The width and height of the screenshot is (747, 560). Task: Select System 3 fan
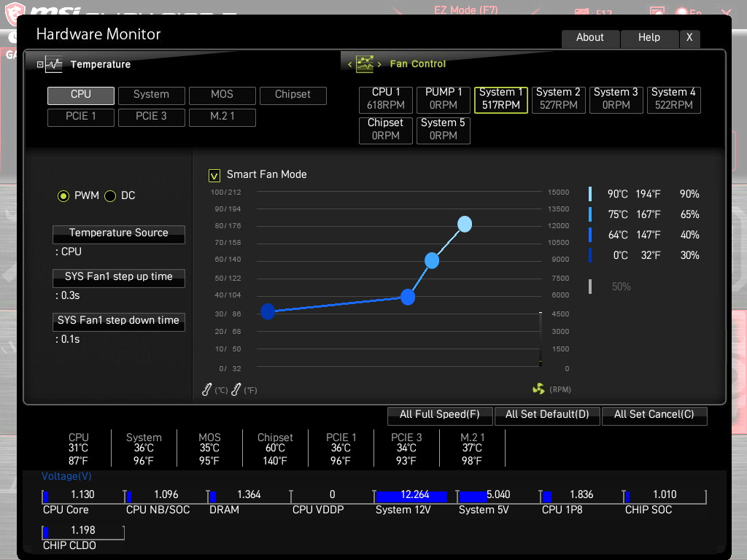pos(616,99)
